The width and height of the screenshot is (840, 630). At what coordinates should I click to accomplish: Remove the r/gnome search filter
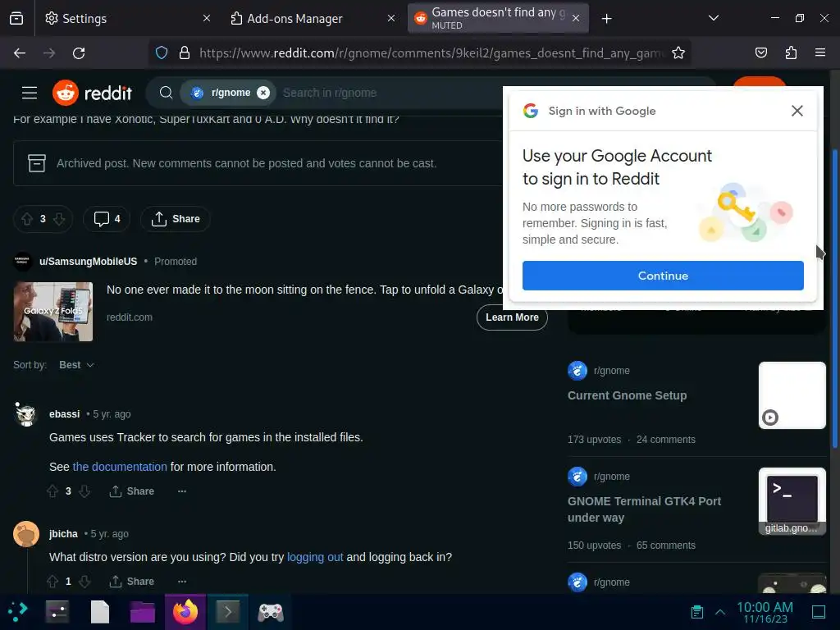pos(263,93)
